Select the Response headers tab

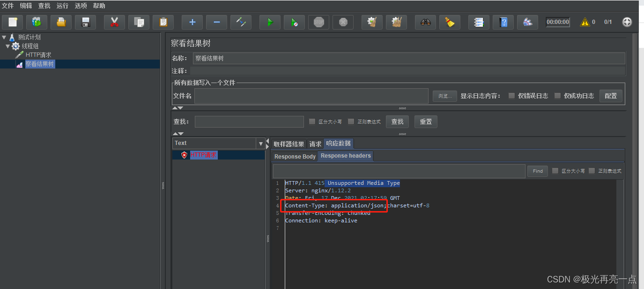tap(346, 156)
